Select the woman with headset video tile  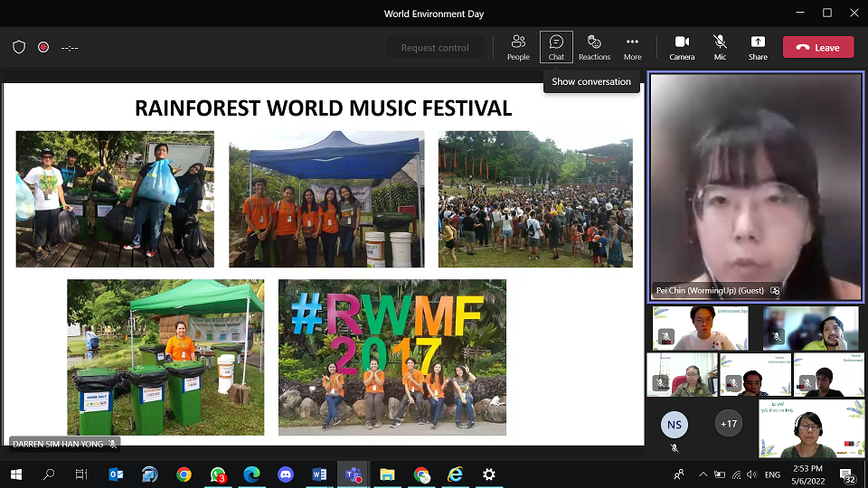pyautogui.click(x=811, y=428)
